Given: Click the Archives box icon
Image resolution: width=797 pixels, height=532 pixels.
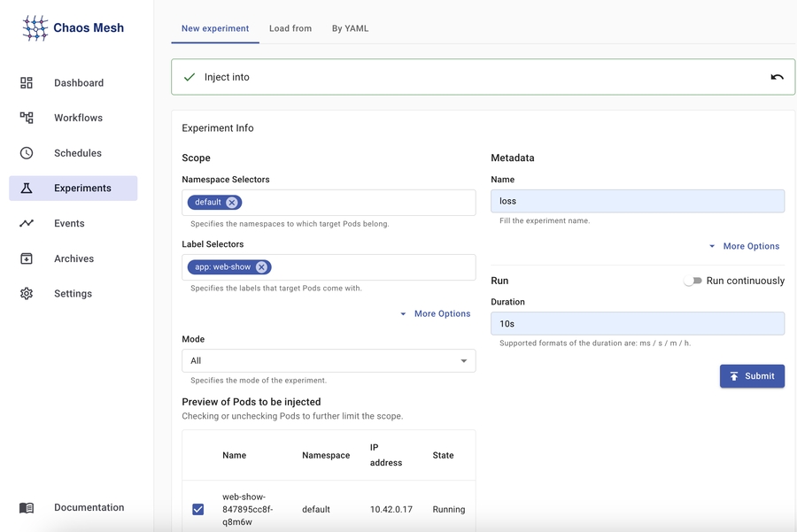Looking at the screenshot, I should [27, 258].
